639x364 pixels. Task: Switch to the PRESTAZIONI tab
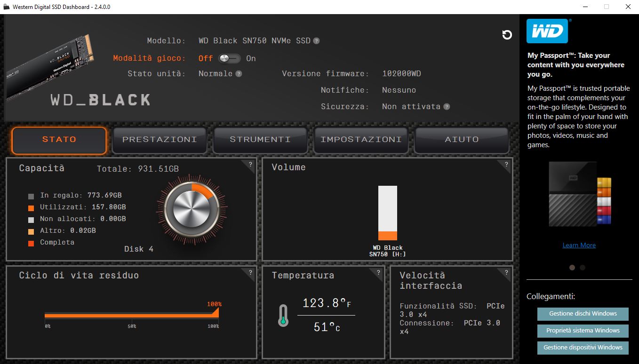(160, 140)
